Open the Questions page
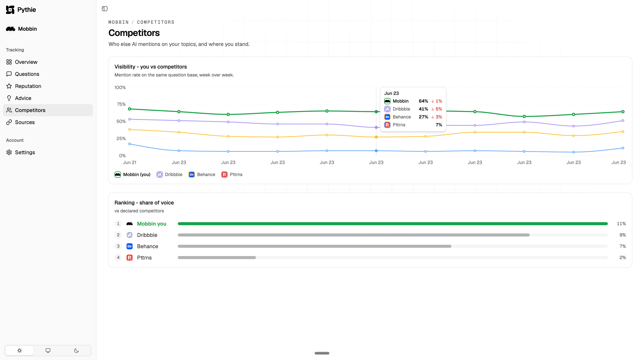644x360 pixels. coord(48,74)
